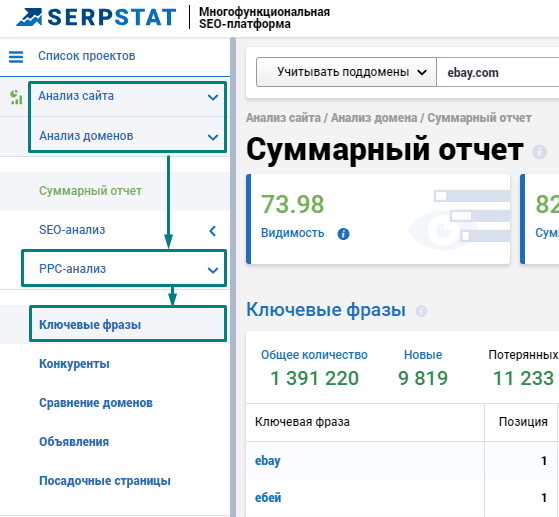This screenshot has width=559, height=517.
Task: Click domain input field with ebay.com
Action: coord(498,72)
